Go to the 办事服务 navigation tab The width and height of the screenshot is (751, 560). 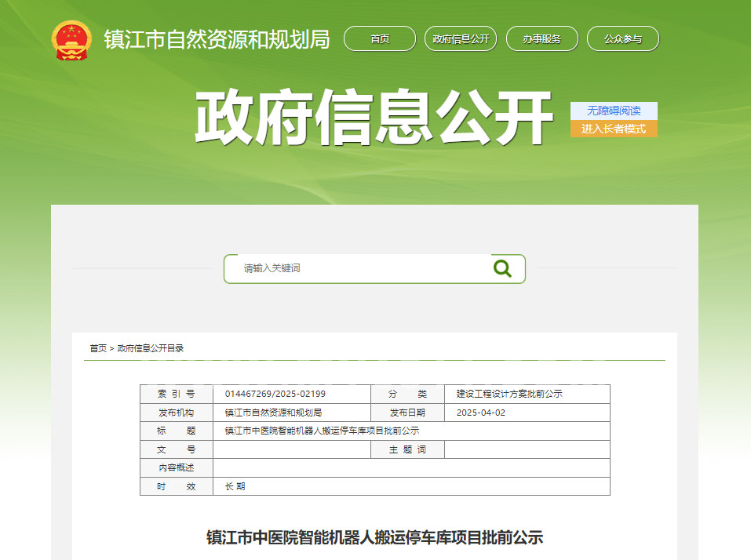[x=542, y=39]
